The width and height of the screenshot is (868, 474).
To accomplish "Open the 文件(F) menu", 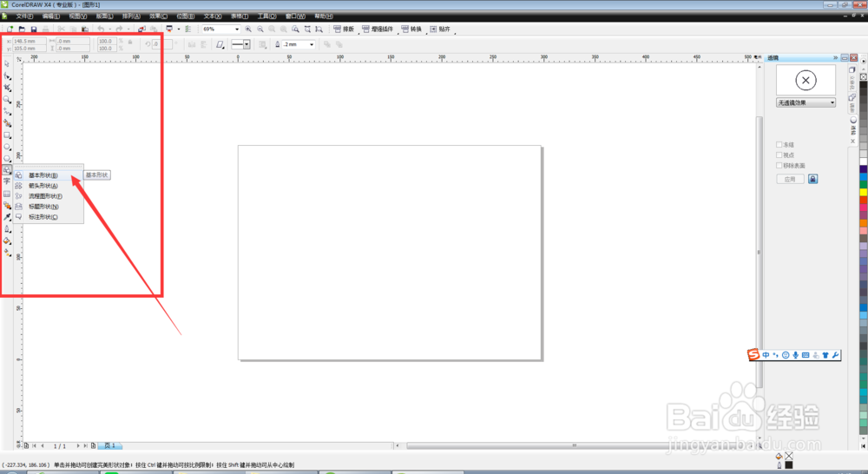I will (24, 16).
